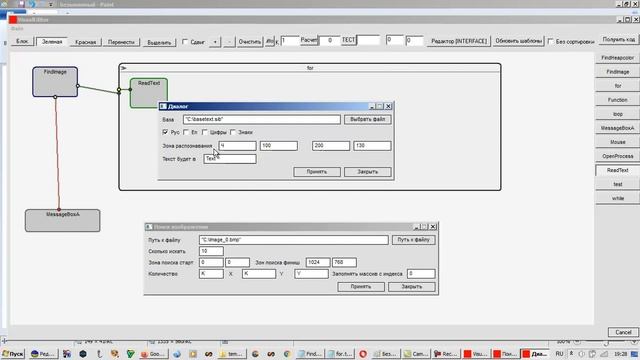Check the Цифры checkbox
This screenshot has height=360, width=640.
pos(205,132)
